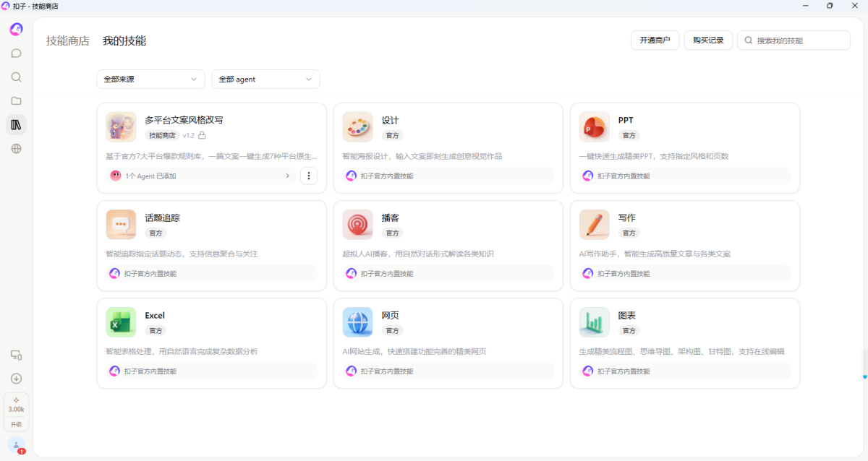868x461 pixels.
Task: Open the 写作 pencil skill icon
Action: (x=594, y=225)
